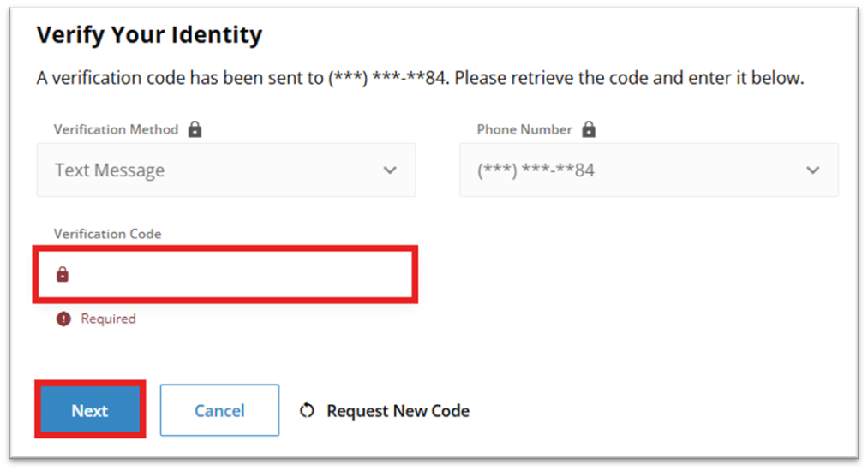Click the Phone Number label text
Viewport: 868px width, 471px height.
click(524, 130)
